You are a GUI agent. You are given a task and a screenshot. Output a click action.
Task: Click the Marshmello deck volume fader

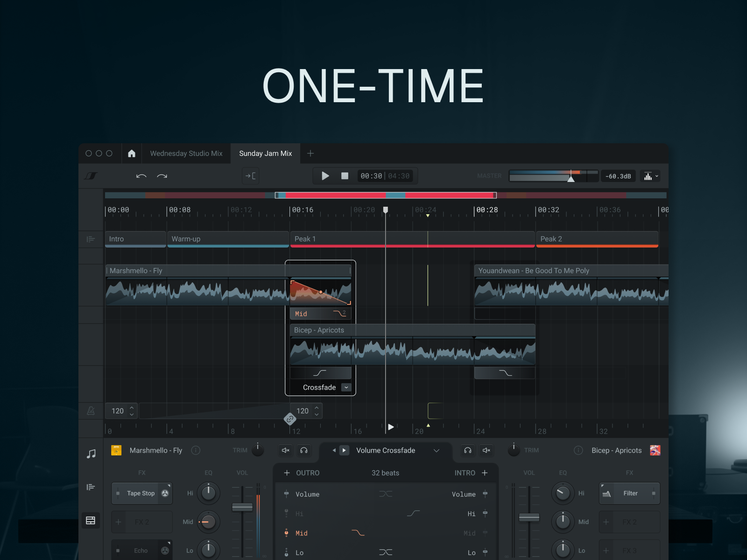(x=242, y=507)
